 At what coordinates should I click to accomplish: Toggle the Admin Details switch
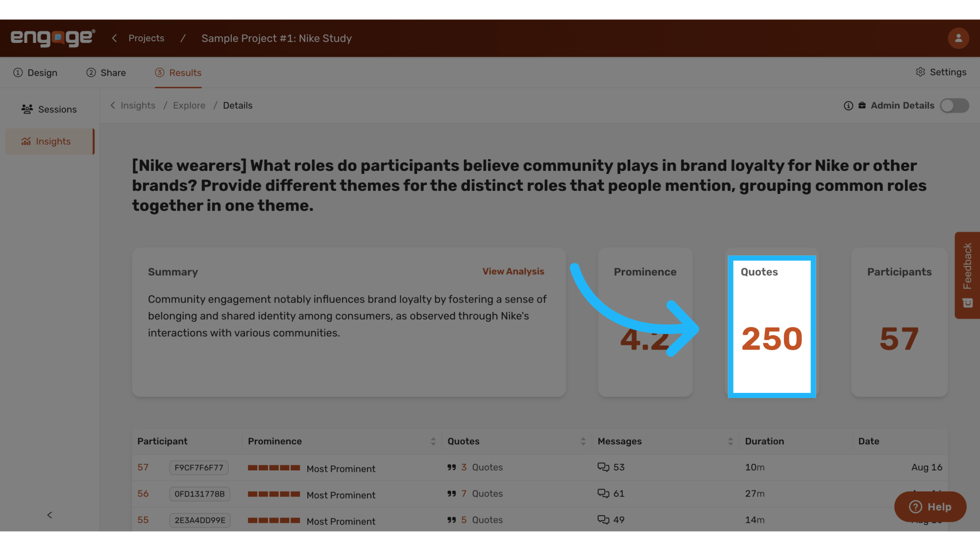click(954, 106)
